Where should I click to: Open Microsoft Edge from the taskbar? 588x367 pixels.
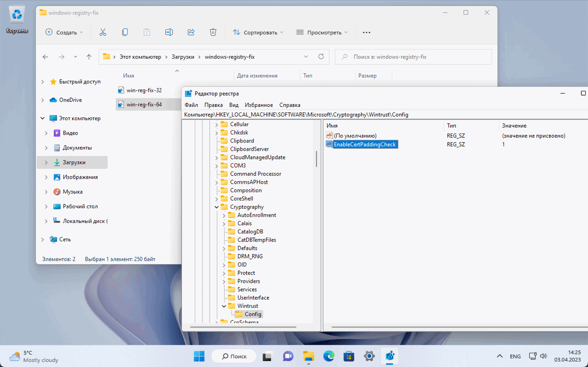coord(328,356)
